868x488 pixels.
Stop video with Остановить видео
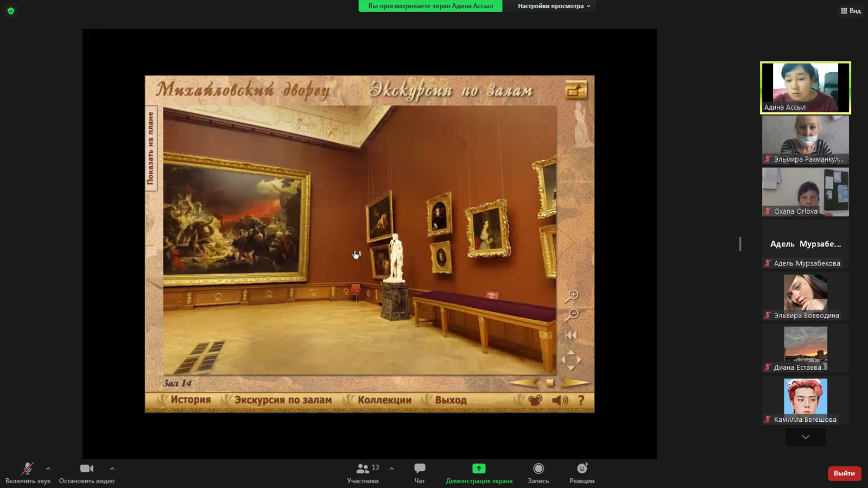click(x=87, y=473)
